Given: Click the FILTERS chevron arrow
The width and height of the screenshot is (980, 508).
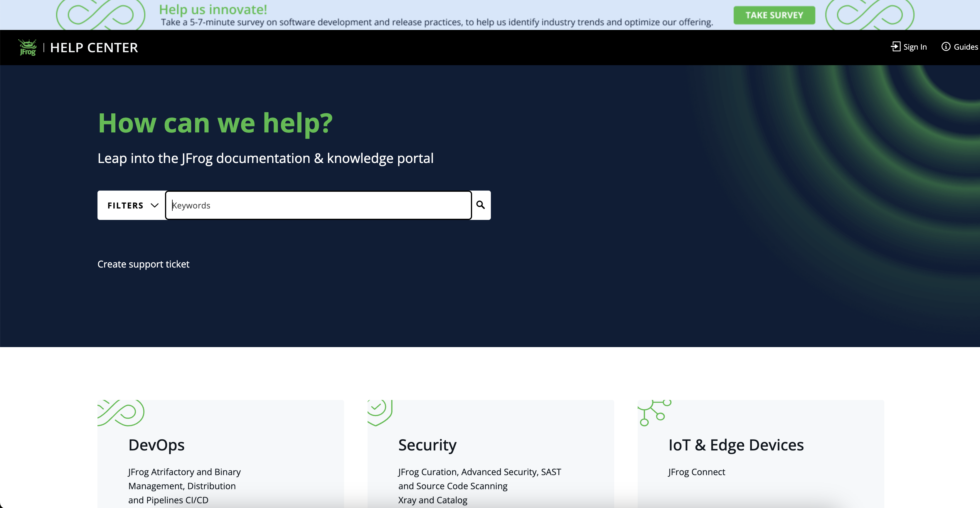Looking at the screenshot, I should click(x=154, y=206).
